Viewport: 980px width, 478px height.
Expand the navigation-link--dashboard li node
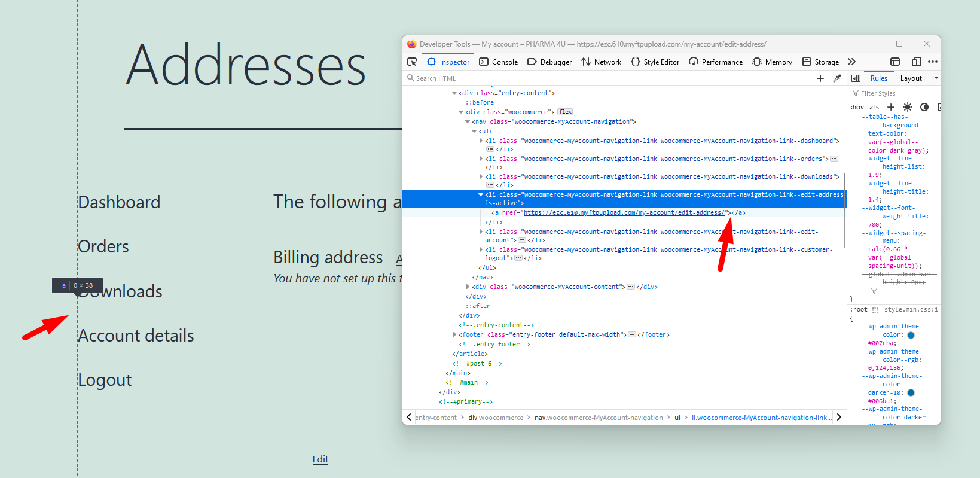[481, 141]
